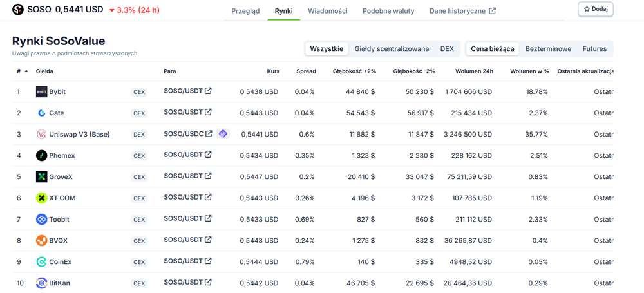Open the Przegląd tab
644x293 pixels.
[x=245, y=11]
